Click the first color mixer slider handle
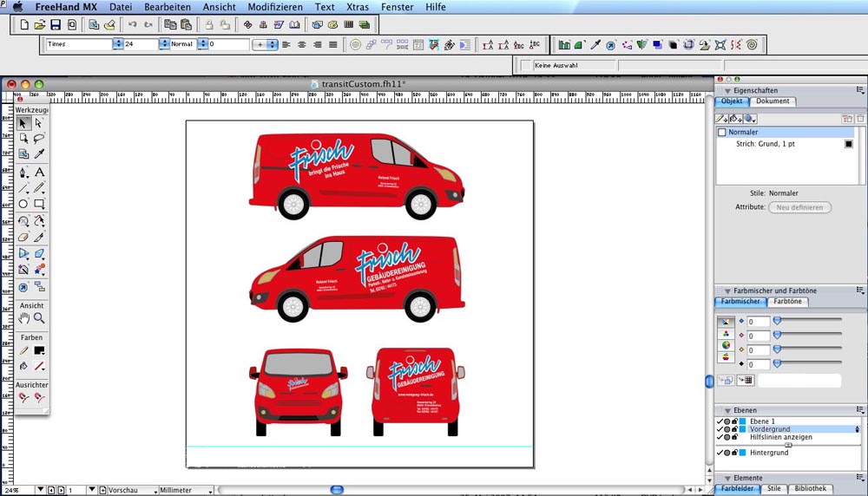Image resolution: width=868 pixels, height=496 pixels. tap(777, 320)
